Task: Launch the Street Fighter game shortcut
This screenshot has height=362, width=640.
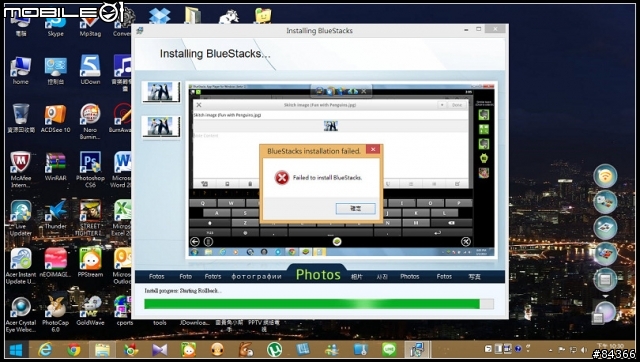Action: (x=90, y=218)
